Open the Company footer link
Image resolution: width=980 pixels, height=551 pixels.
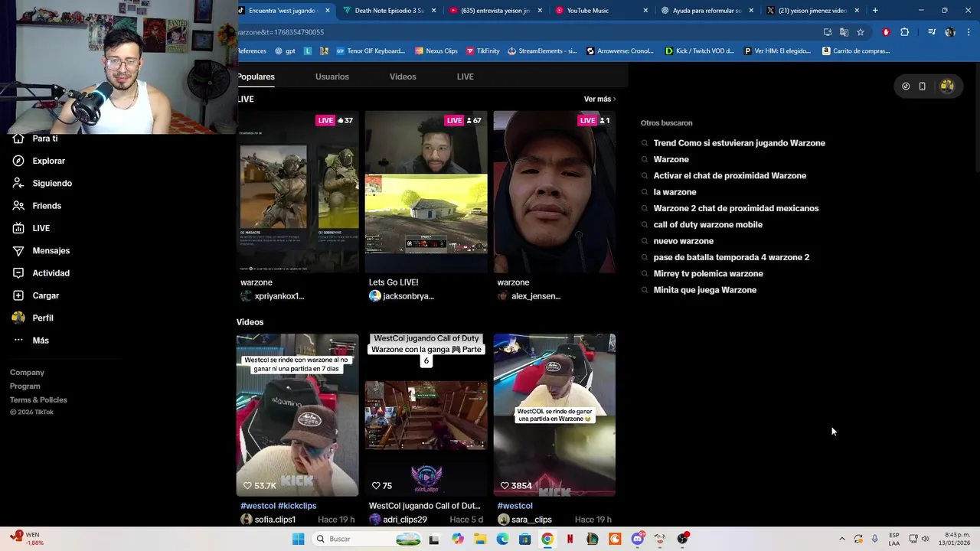[x=27, y=372]
